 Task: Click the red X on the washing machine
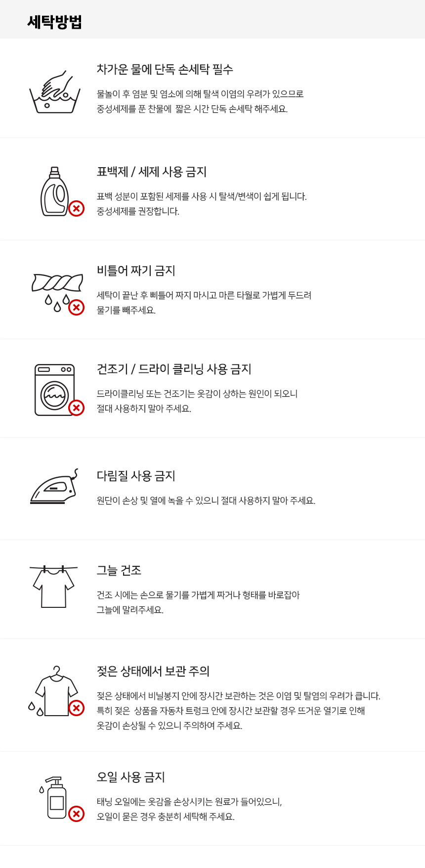pos(76,408)
